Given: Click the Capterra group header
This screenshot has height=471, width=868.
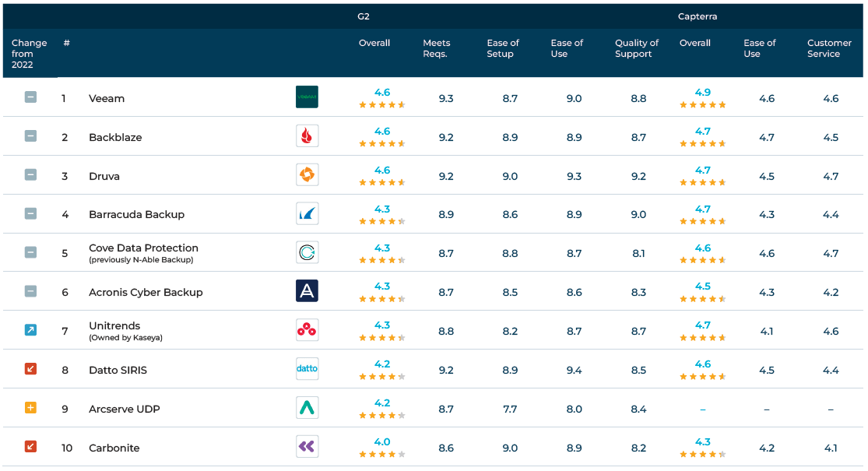Looking at the screenshot, I should pyautogui.click(x=698, y=16).
